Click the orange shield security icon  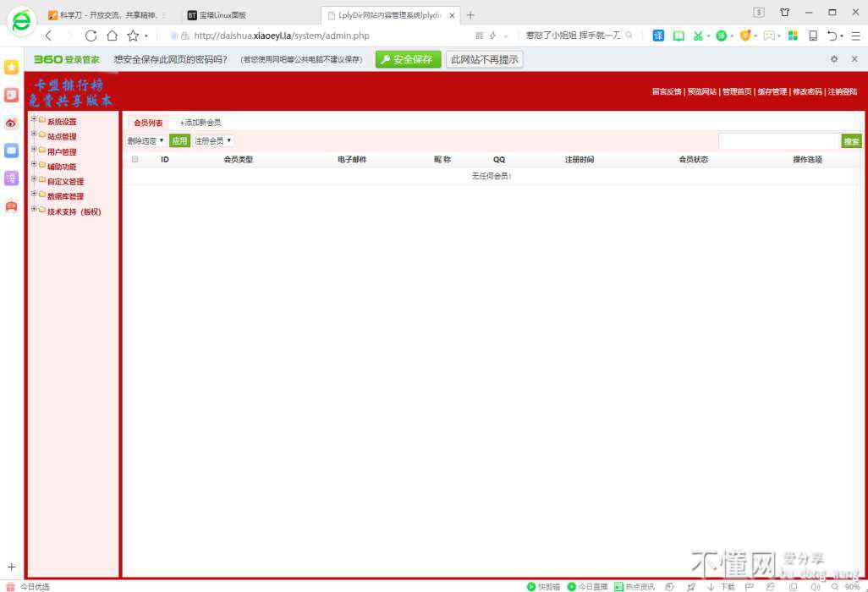(x=745, y=36)
